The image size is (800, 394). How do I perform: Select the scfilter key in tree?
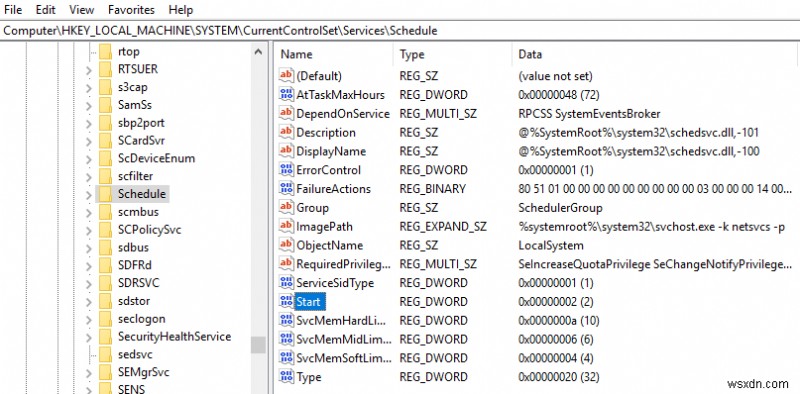135,176
